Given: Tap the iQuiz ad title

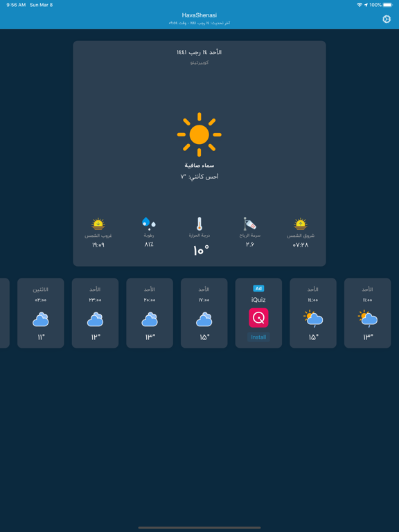Looking at the screenshot, I should (258, 300).
